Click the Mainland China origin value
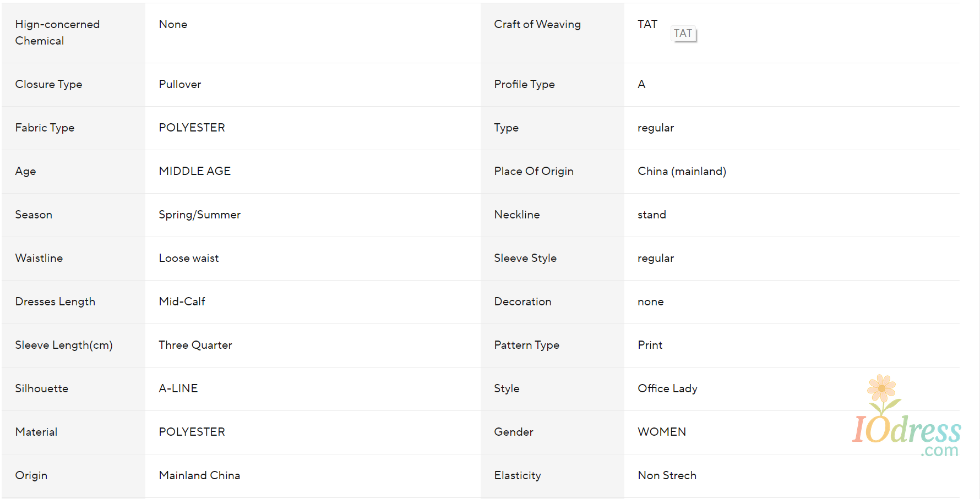 click(x=199, y=475)
